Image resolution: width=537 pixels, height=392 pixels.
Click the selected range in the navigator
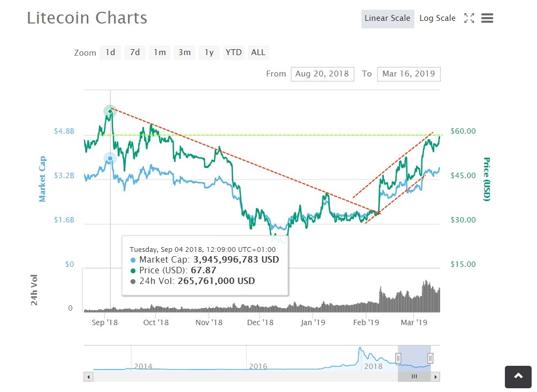(x=414, y=358)
